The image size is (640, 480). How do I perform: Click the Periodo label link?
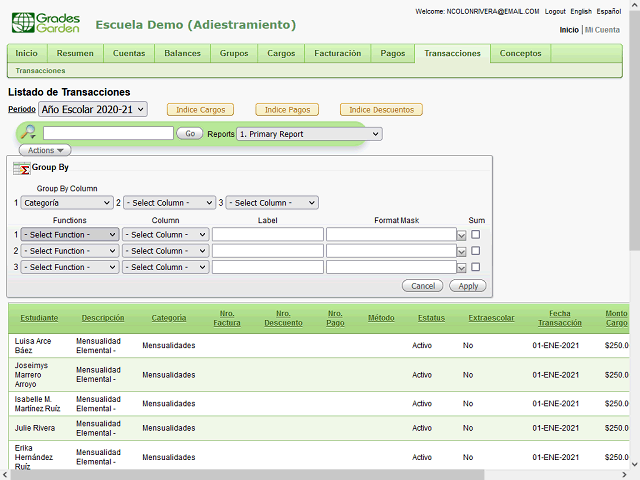[22, 109]
